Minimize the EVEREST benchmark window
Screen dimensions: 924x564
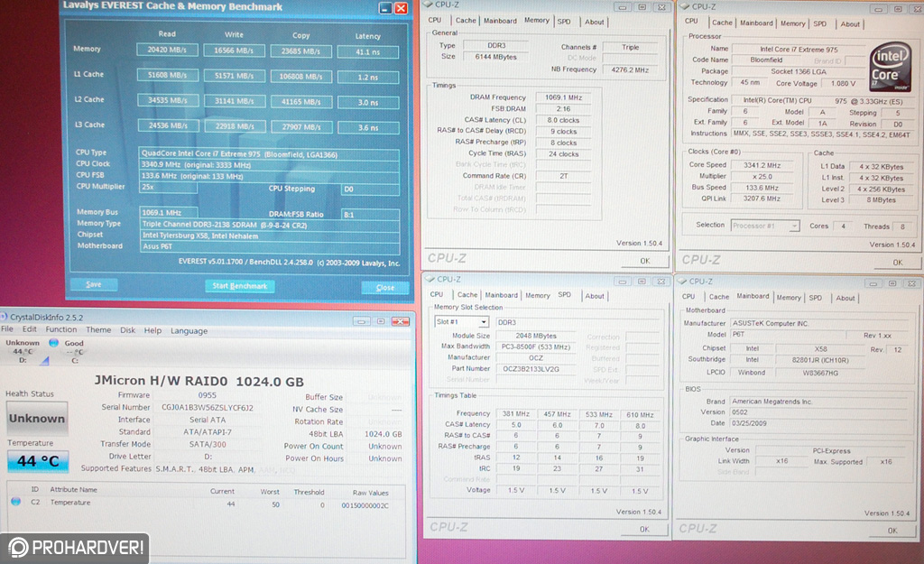click(384, 8)
